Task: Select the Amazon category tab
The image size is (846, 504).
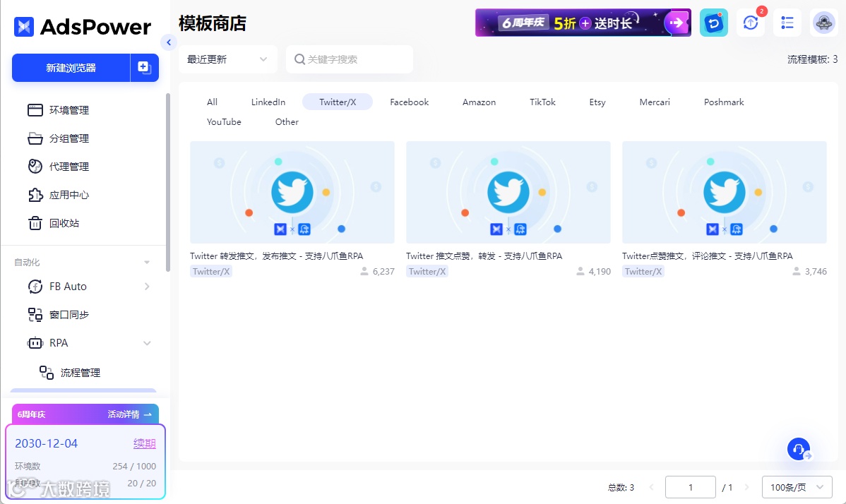Action: tap(479, 102)
